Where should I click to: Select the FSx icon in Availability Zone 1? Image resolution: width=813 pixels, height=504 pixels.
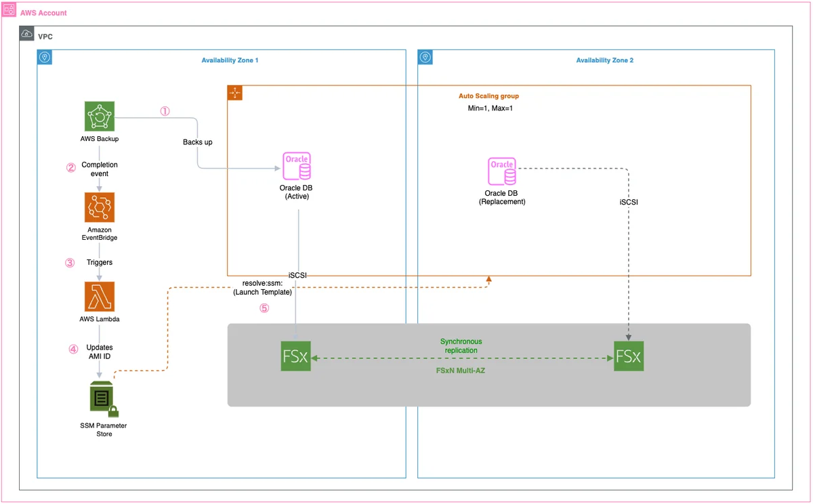tap(295, 356)
